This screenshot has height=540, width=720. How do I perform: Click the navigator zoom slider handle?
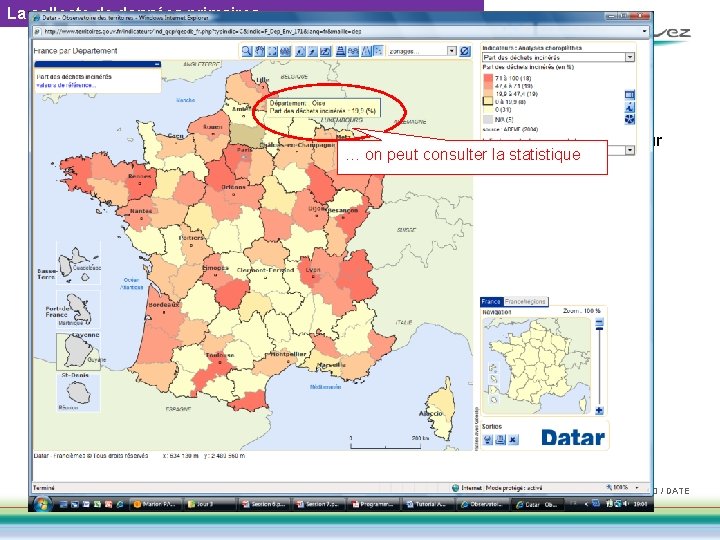(599, 327)
